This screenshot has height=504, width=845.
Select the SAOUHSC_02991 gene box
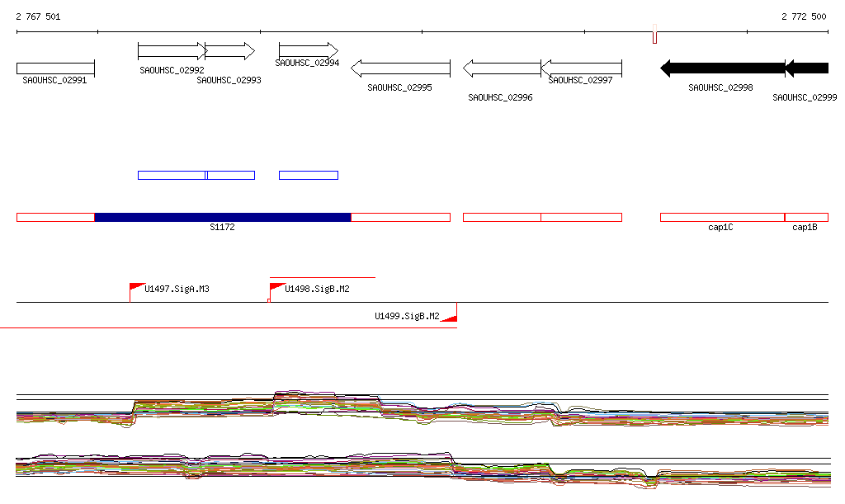55,68
